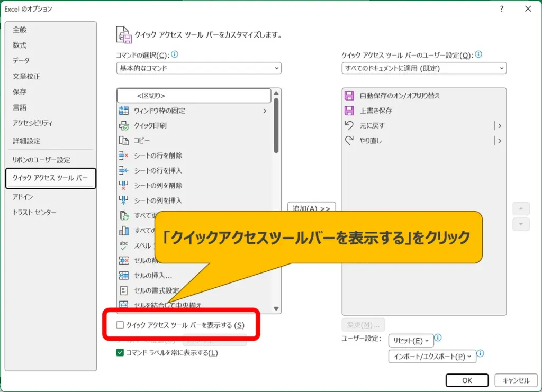The image size is (542, 392).
Task: Uncheck コマンド ラベルを常に表示する checkbox
Action: 120,352
